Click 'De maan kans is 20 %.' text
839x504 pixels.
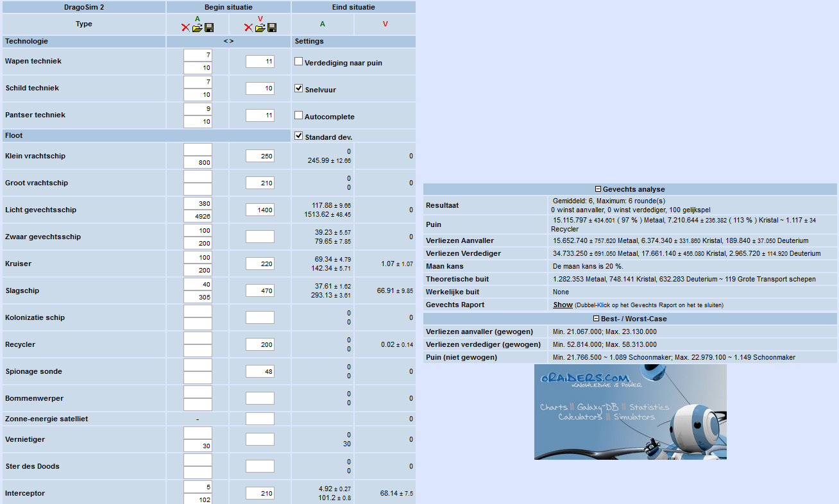point(588,267)
